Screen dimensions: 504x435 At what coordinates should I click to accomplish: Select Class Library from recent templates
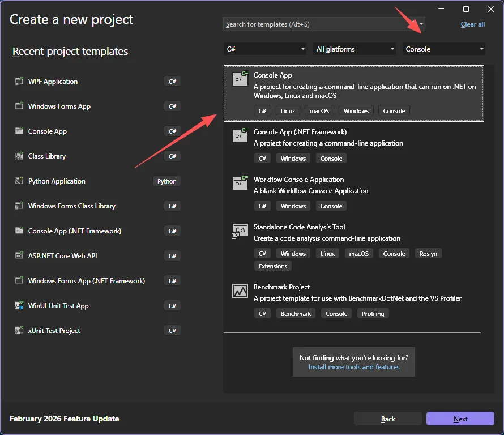[97, 156]
